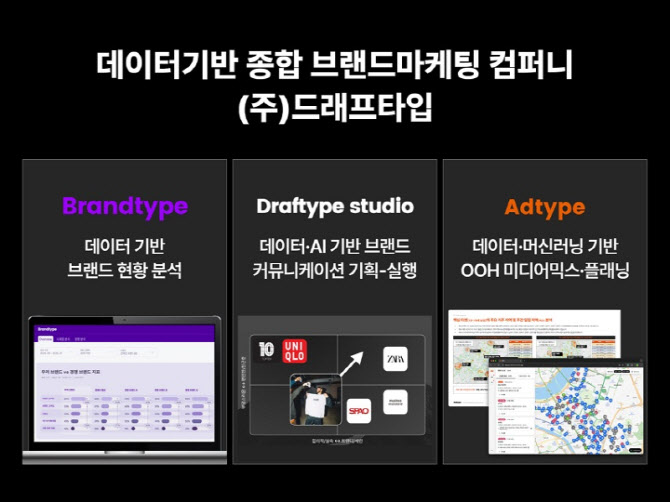Viewport: 670px width, 502px height.
Task: Click the Draftype studio heading
Action: click(x=334, y=207)
